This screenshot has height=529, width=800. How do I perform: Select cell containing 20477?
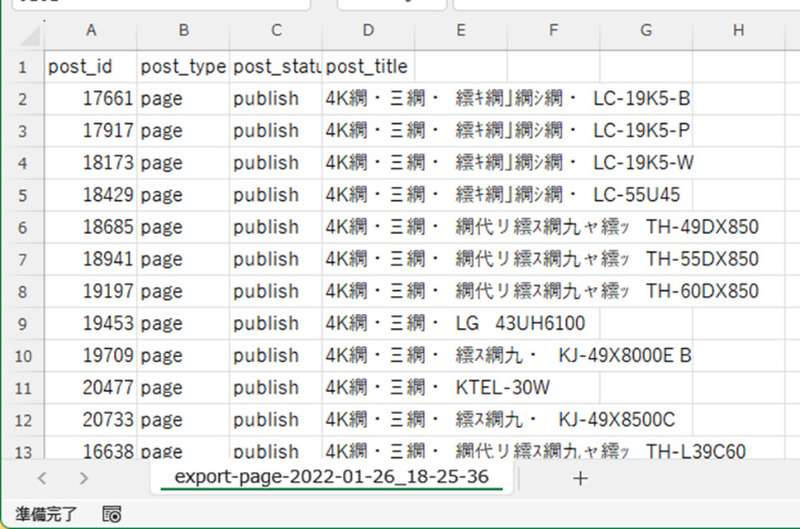point(91,388)
